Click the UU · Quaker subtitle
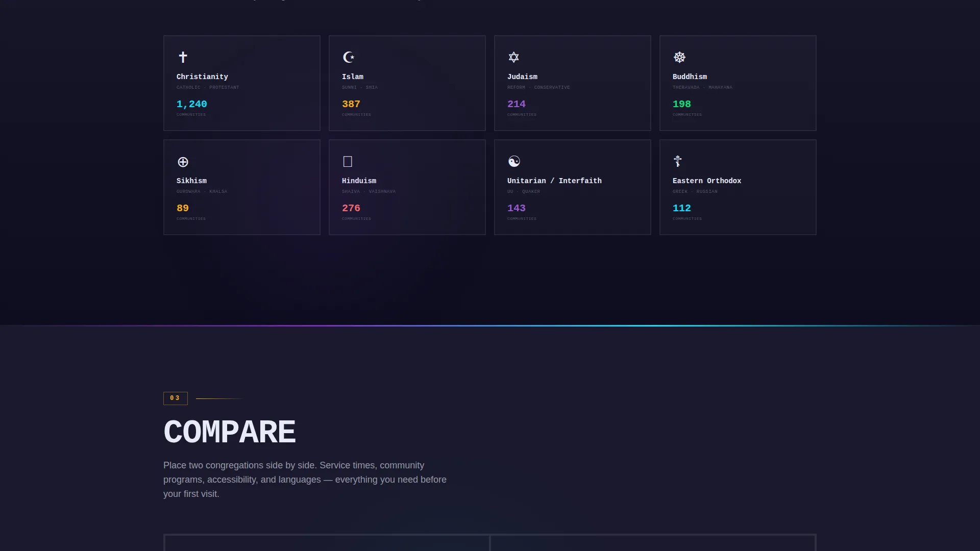 click(x=524, y=192)
